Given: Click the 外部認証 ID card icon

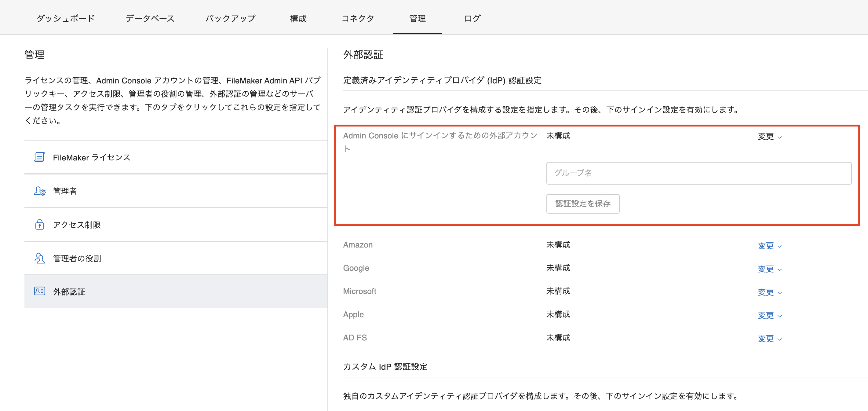Looking at the screenshot, I should [x=39, y=291].
